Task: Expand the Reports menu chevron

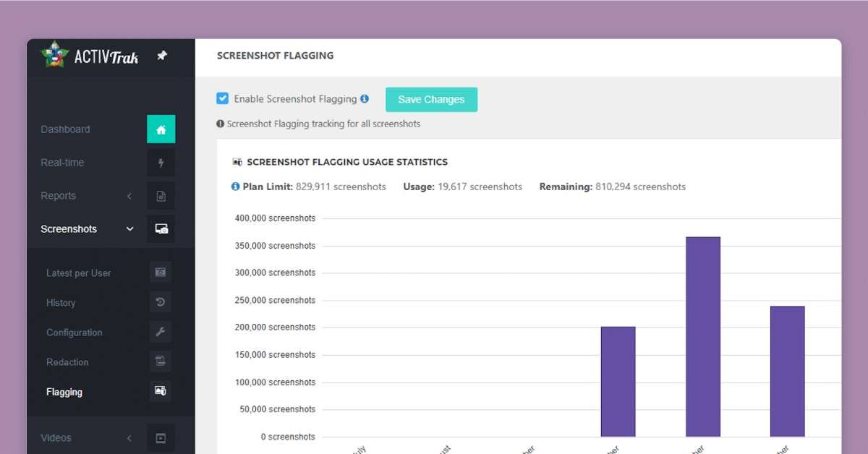Action: pos(129,196)
